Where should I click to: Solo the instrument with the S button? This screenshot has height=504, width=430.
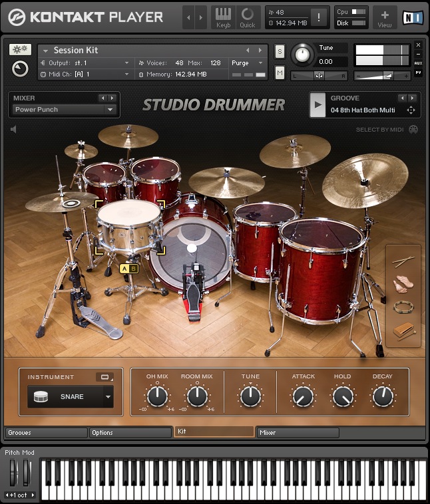(280, 51)
